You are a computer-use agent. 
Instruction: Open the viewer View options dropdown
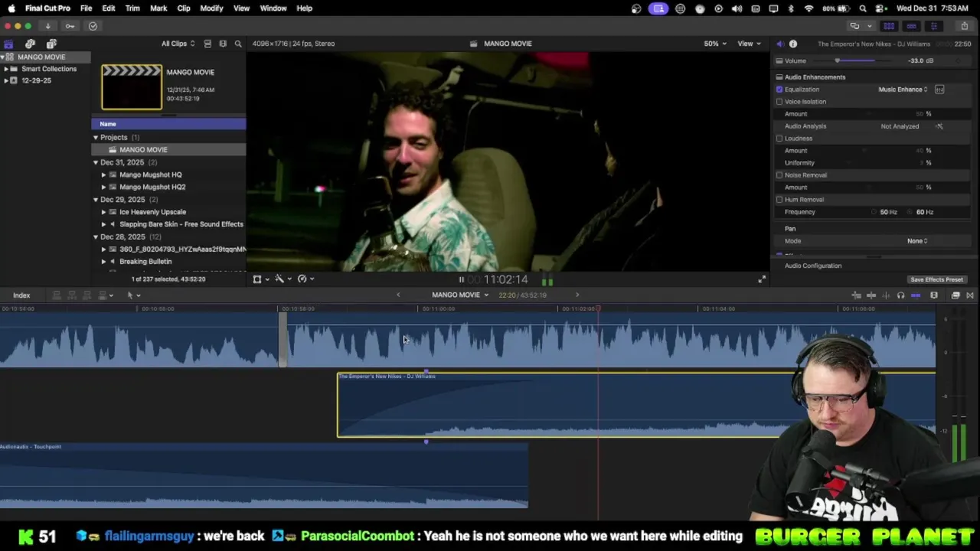click(x=749, y=44)
